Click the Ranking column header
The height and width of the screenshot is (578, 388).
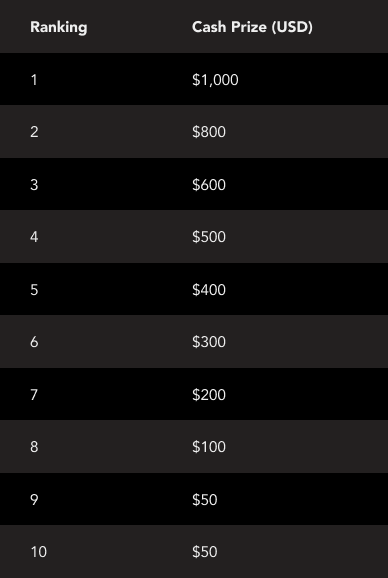point(59,28)
